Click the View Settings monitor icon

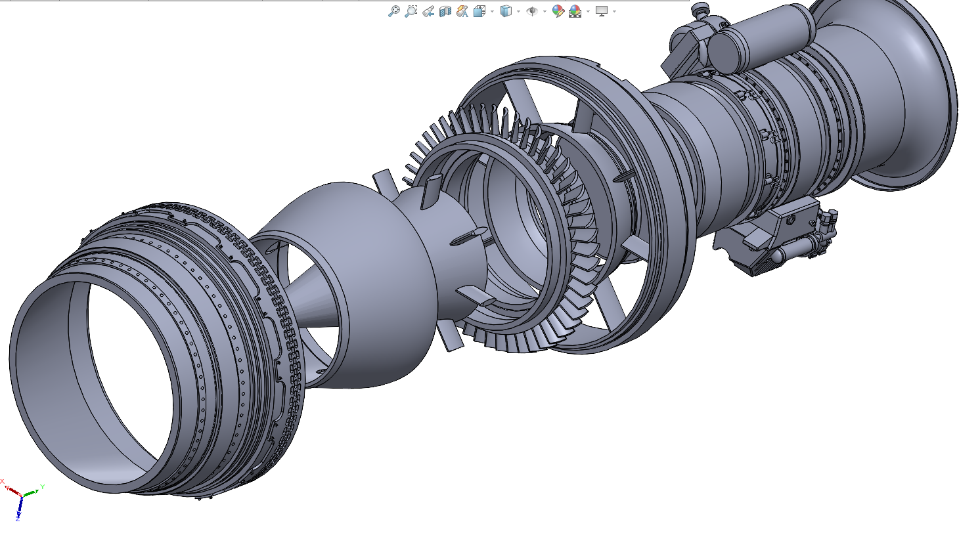tap(602, 11)
